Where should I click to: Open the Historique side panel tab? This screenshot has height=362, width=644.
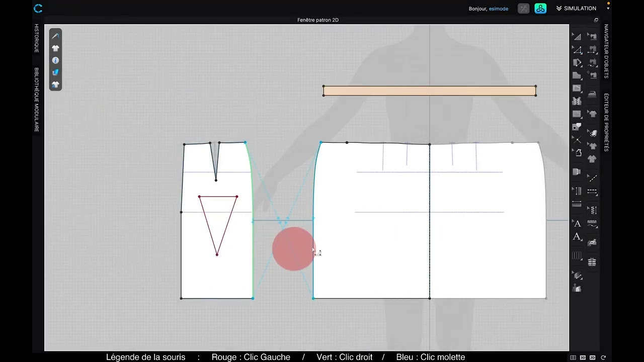pos(36,38)
